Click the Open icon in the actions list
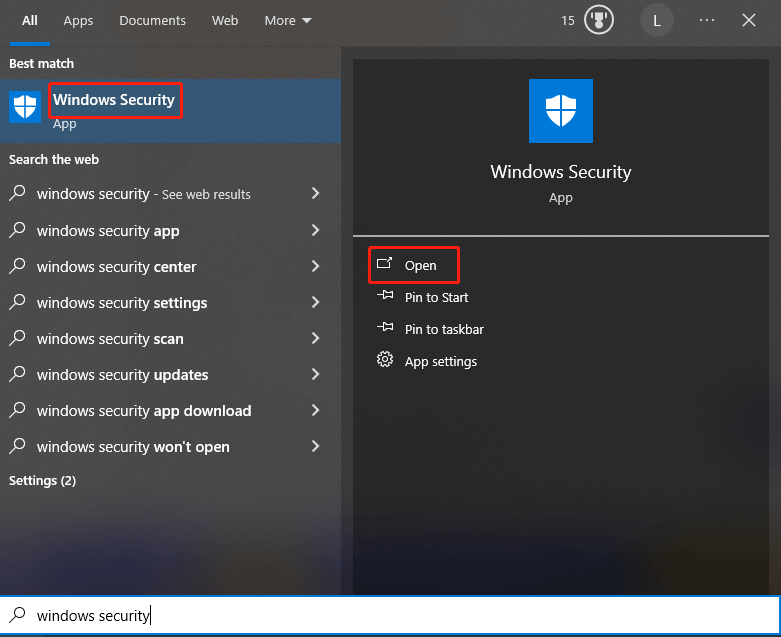This screenshot has height=637, width=781. click(385, 264)
